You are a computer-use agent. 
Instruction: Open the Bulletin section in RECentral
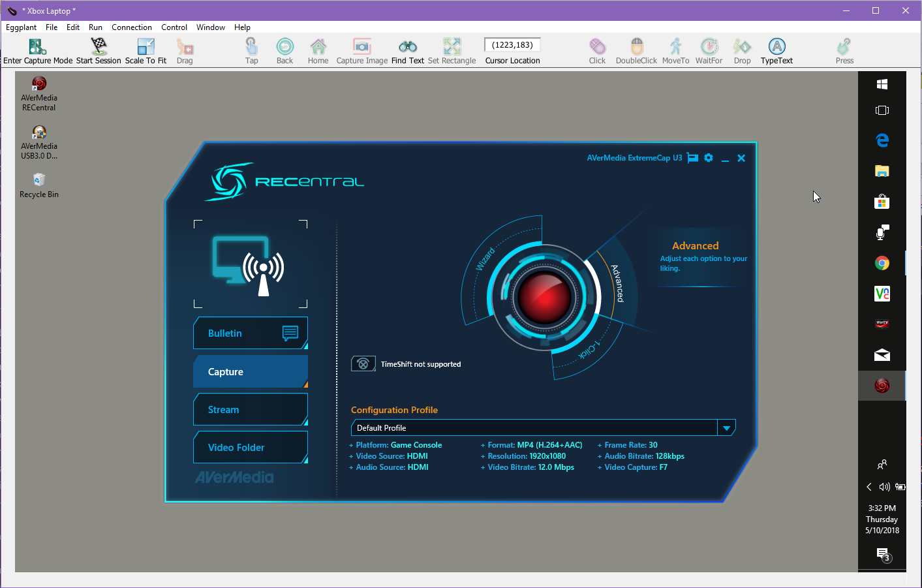(x=251, y=333)
